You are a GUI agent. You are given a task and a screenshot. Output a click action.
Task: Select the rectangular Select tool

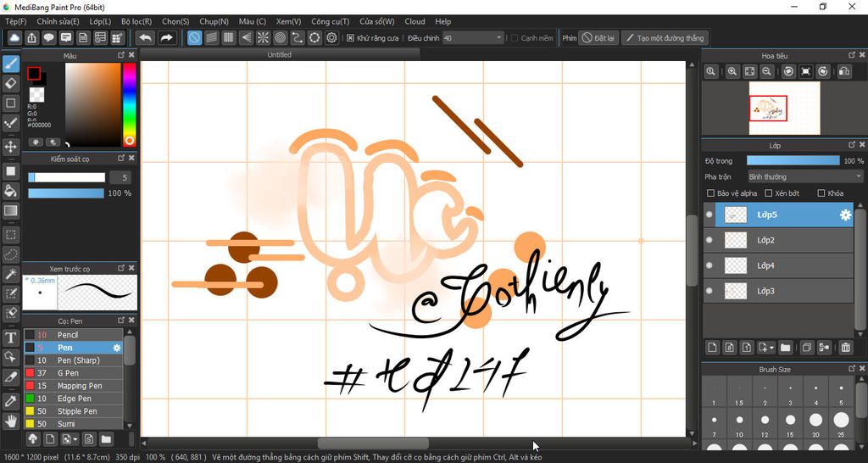[10, 234]
